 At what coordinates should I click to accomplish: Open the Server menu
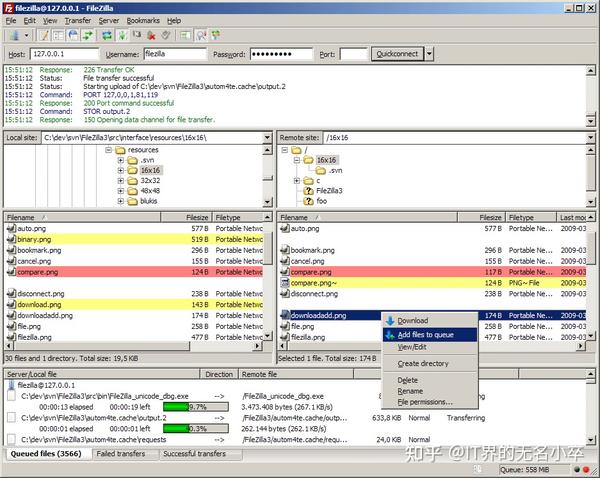(109, 21)
